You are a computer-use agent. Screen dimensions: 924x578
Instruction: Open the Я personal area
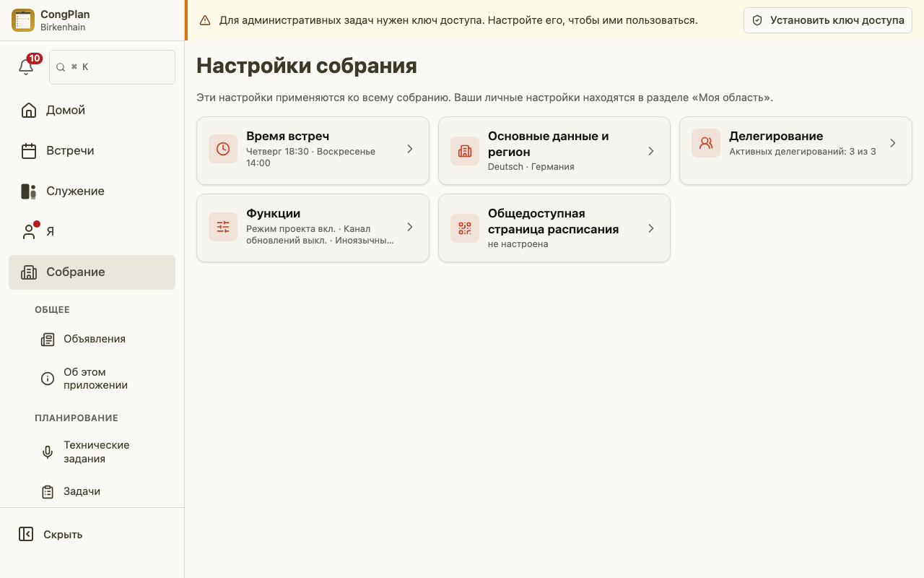pos(92,232)
